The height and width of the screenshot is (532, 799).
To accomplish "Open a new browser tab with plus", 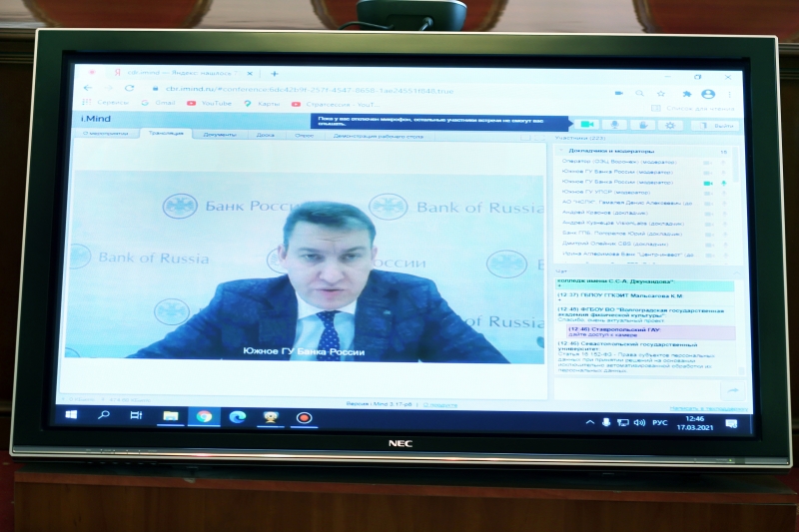I will [274, 74].
